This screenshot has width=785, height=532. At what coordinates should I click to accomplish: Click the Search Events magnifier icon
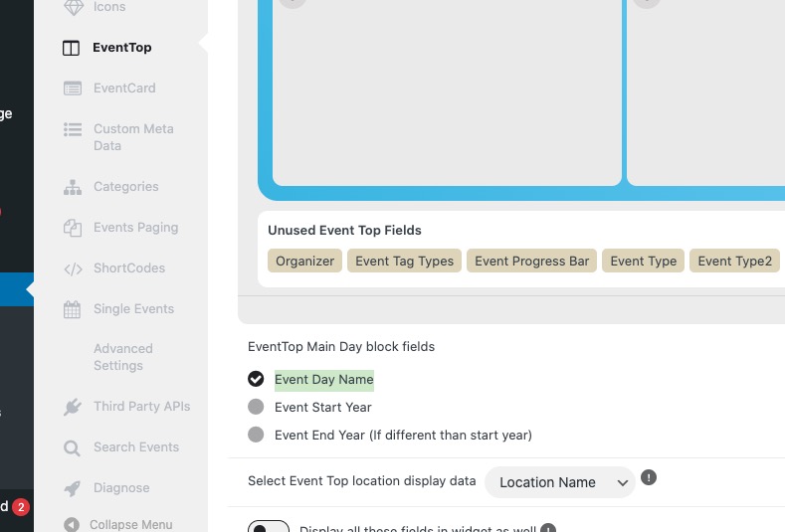click(x=72, y=447)
